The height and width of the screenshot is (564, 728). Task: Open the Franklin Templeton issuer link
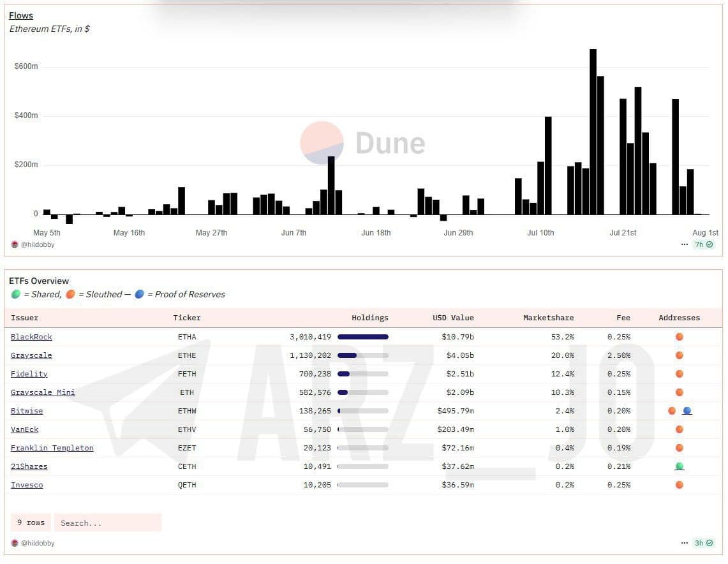point(52,448)
